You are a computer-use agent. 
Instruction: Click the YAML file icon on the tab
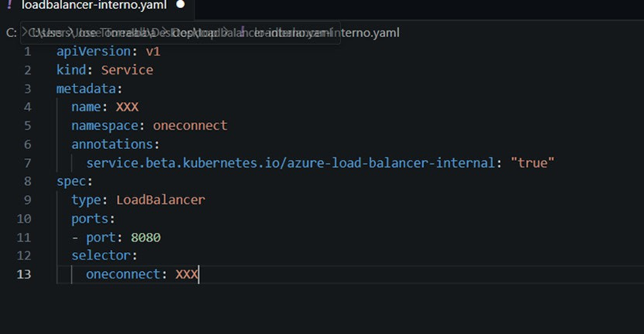(9, 4)
